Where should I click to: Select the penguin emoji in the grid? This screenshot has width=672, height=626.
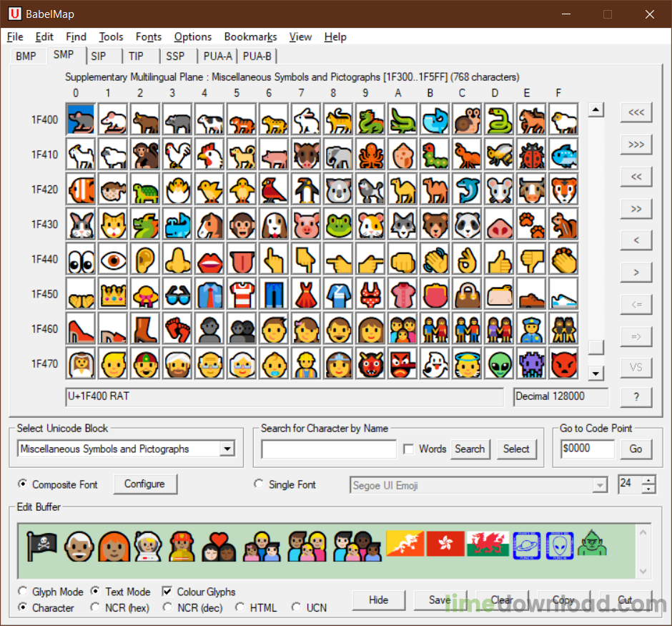[306, 190]
